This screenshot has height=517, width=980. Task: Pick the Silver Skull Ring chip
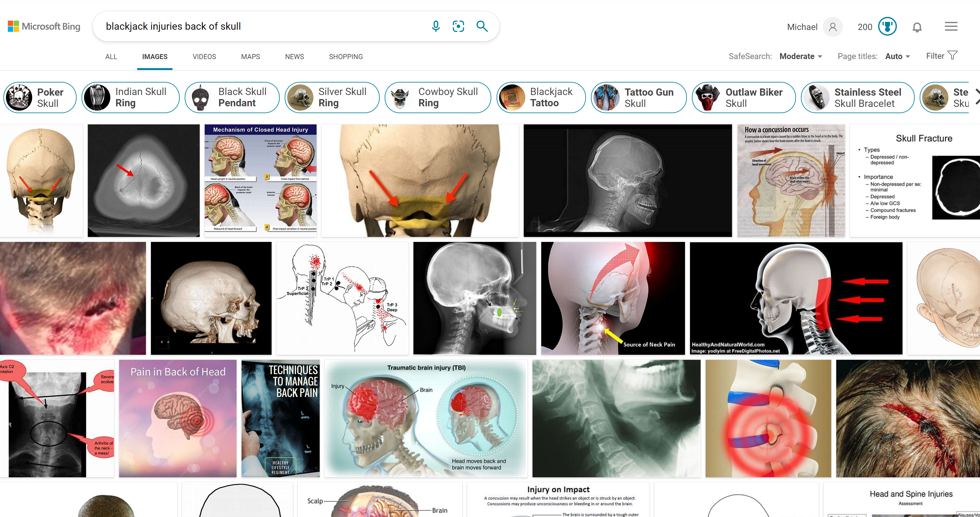point(332,98)
